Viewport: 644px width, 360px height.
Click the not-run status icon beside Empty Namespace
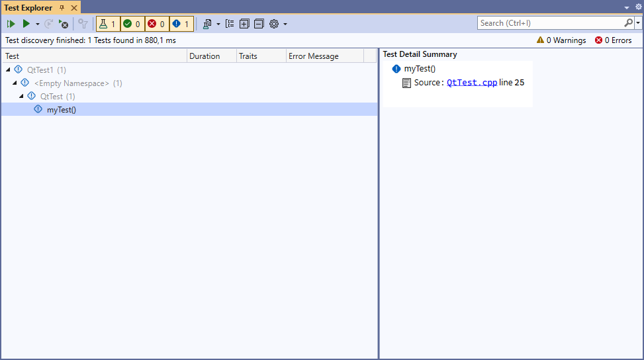coord(25,83)
